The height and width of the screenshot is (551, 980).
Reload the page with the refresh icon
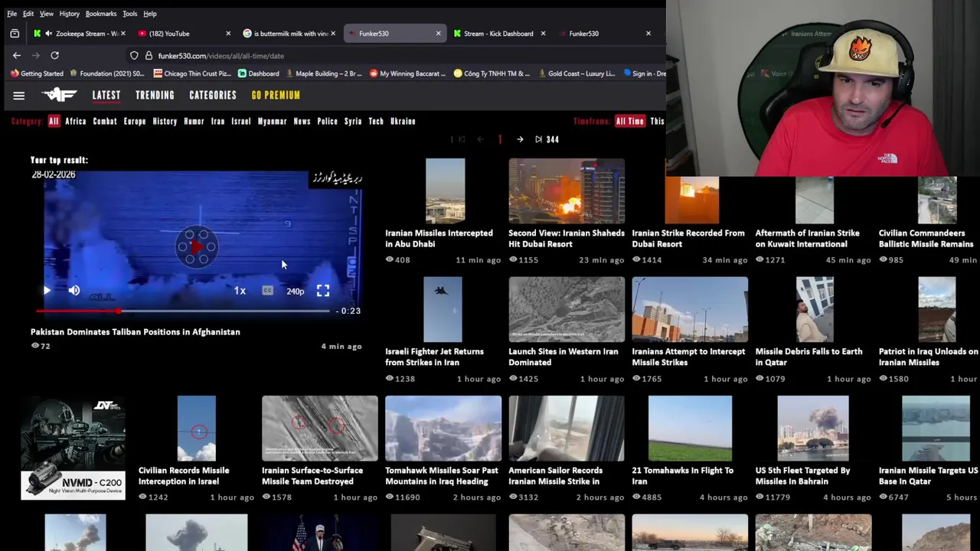54,55
